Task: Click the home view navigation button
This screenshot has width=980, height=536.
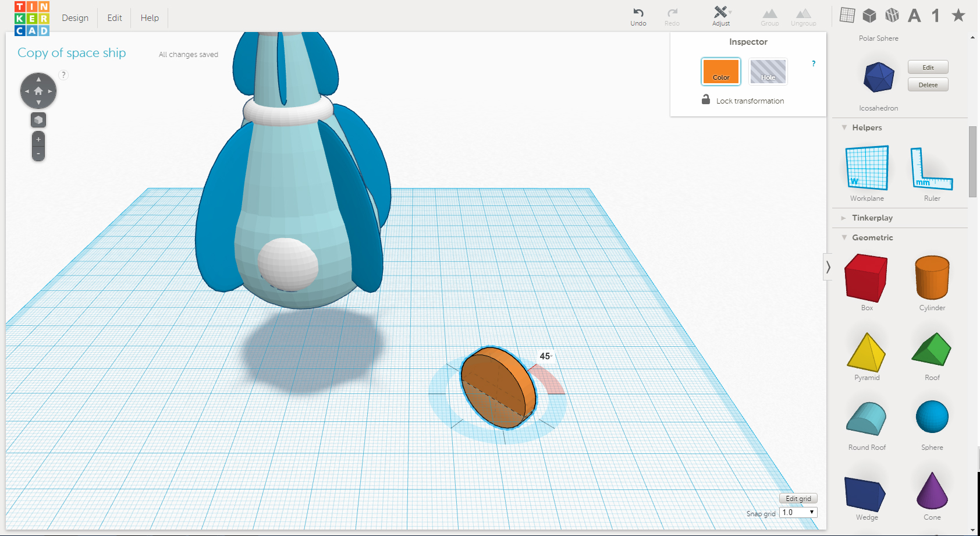Action: pos(38,91)
